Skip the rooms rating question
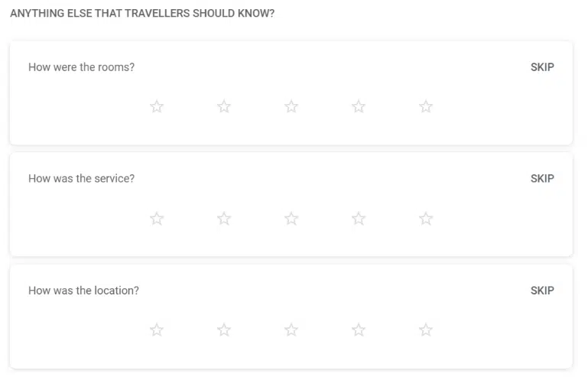 pyautogui.click(x=542, y=67)
